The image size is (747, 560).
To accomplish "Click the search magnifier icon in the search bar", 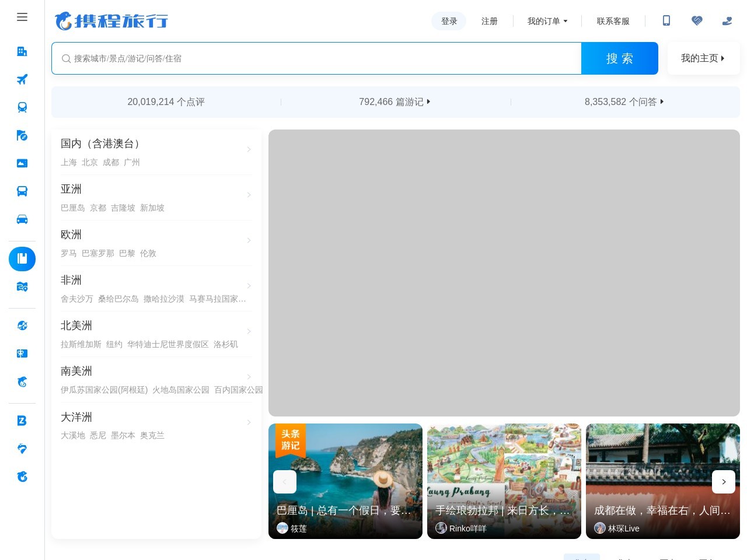I will coord(67,58).
